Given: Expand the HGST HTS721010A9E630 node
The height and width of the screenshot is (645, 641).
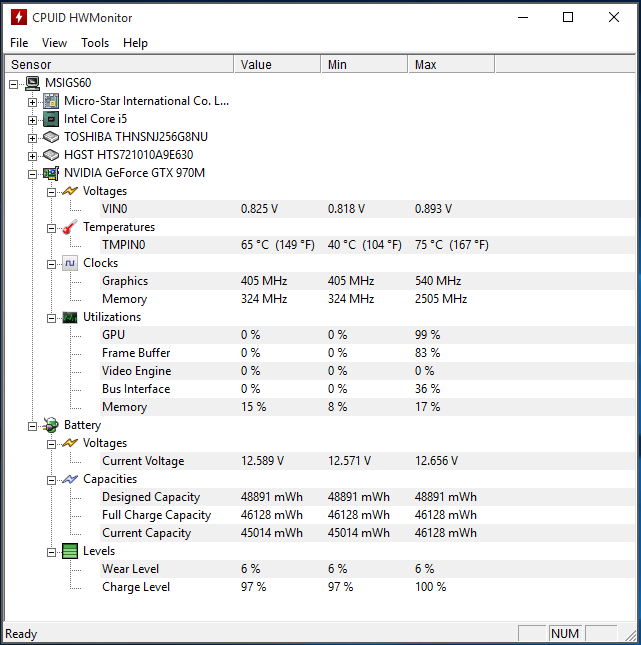Looking at the screenshot, I should pyautogui.click(x=33, y=156).
